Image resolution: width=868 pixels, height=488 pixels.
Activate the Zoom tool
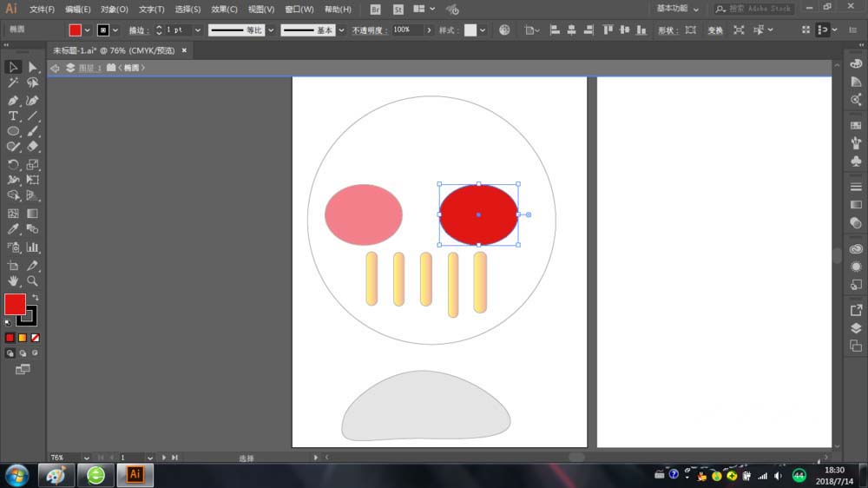[x=32, y=281]
